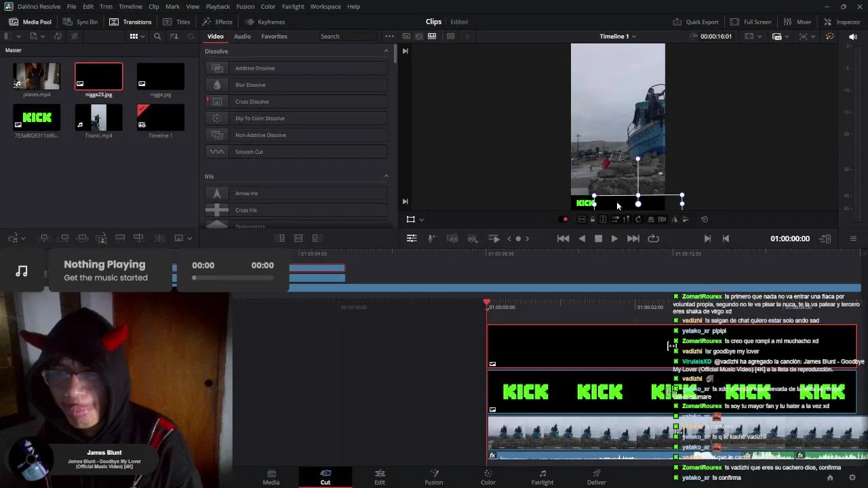Select Timeline 1 thumbnail in media pool

click(160, 117)
